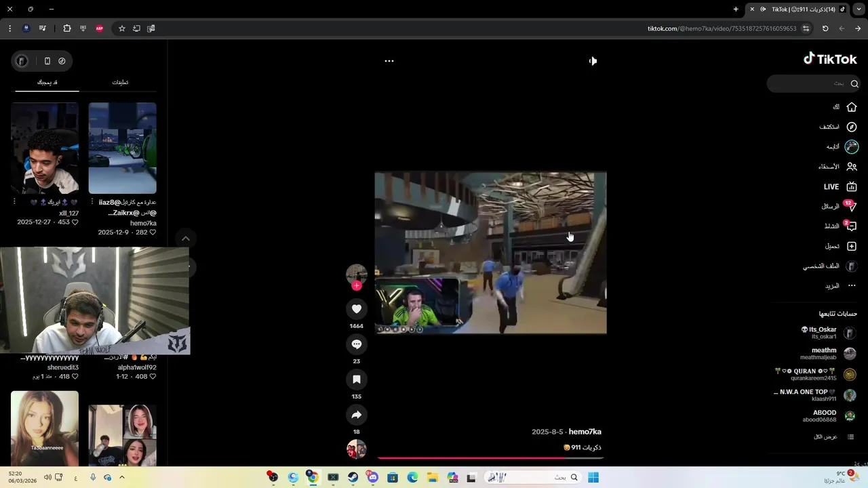Open Discord from the taskbar
The image size is (868, 488).
point(372,477)
